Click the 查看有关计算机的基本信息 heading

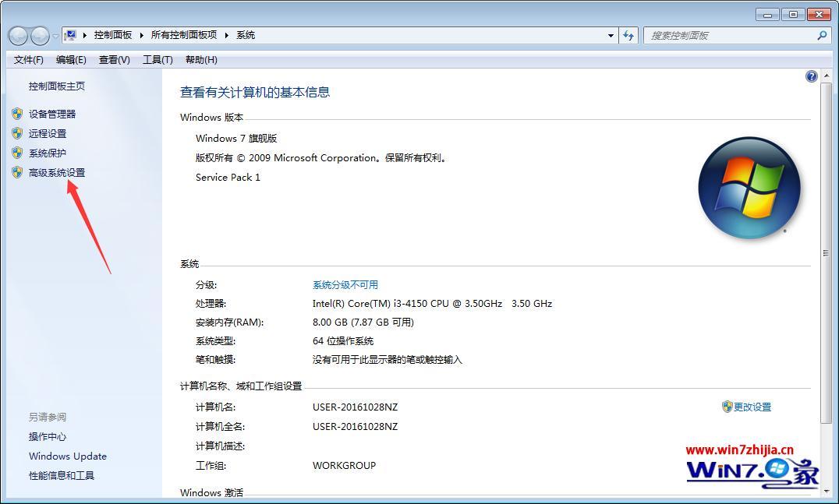[x=255, y=93]
